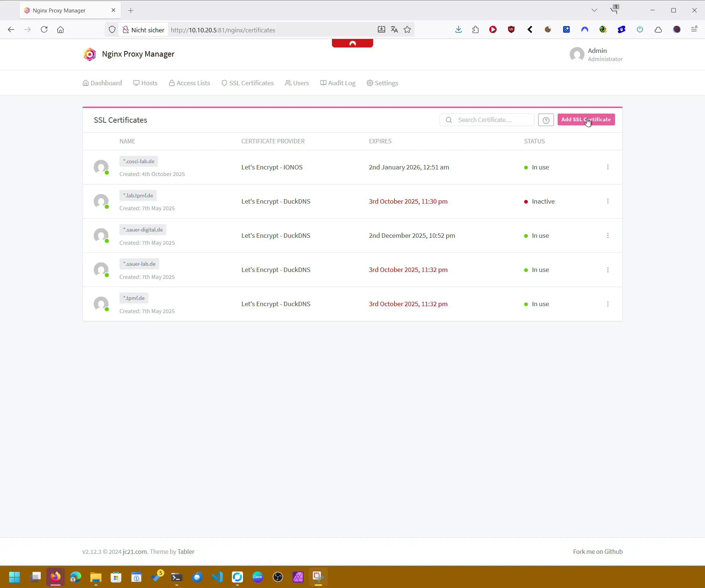705x588 pixels.
Task: Go to the Hosts menu
Action: tap(146, 83)
